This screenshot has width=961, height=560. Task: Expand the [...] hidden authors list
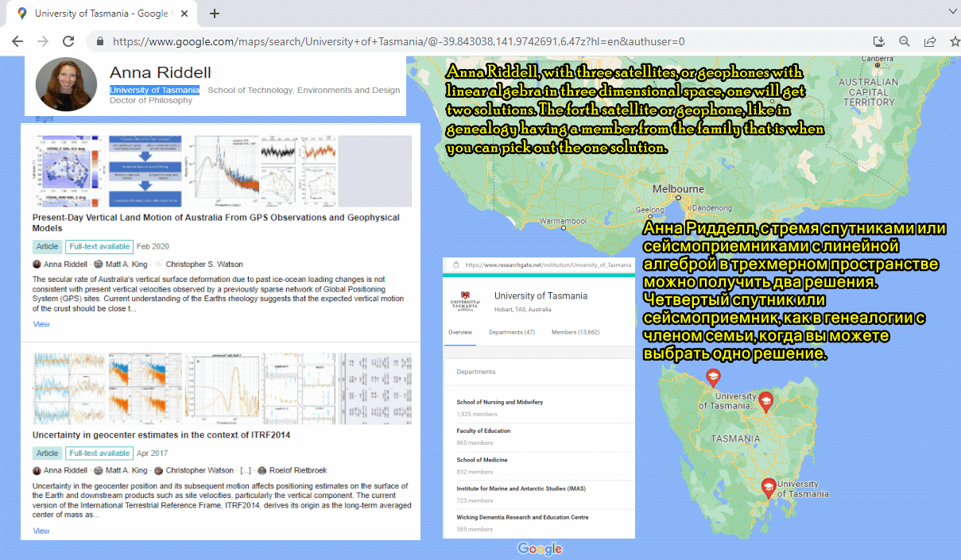click(246, 471)
